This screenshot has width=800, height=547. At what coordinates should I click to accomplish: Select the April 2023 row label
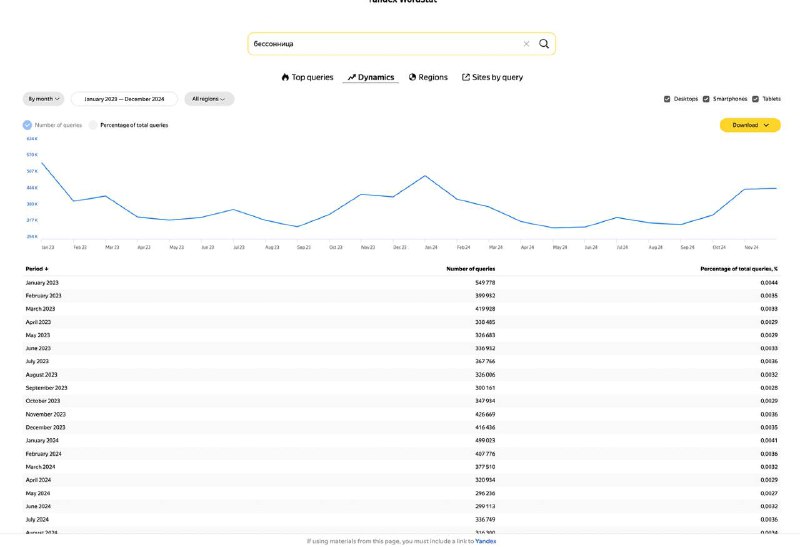click(38, 322)
